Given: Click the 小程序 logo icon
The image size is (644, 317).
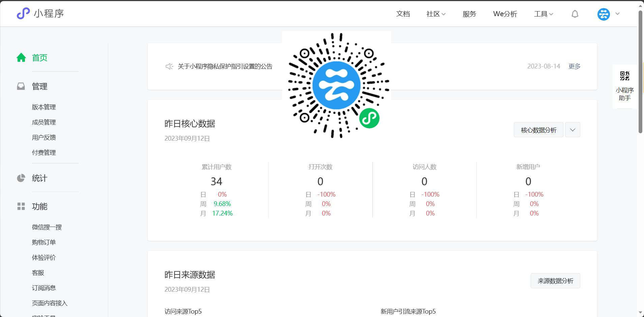Looking at the screenshot, I should [x=23, y=13].
